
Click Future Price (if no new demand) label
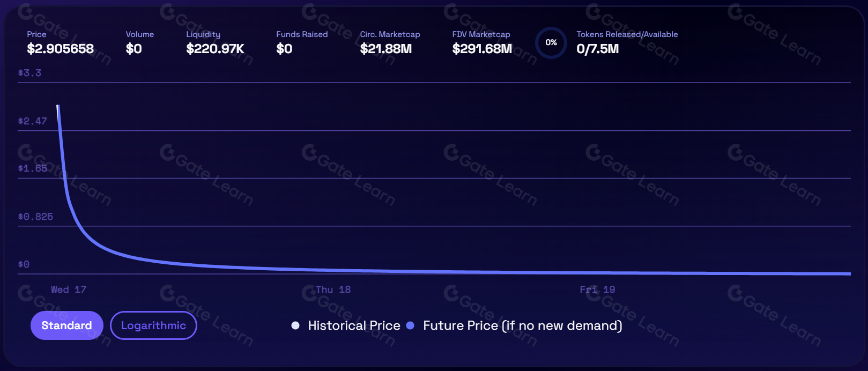click(522, 325)
